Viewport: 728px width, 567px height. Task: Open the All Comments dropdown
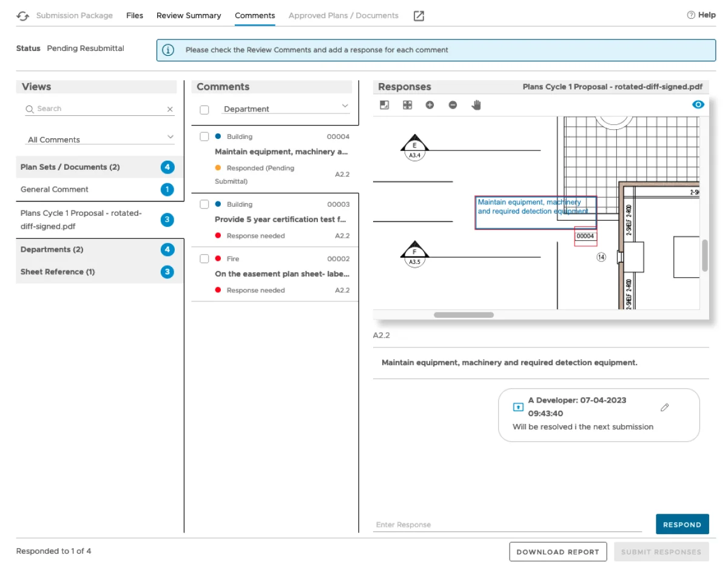pyautogui.click(x=100, y=139)
